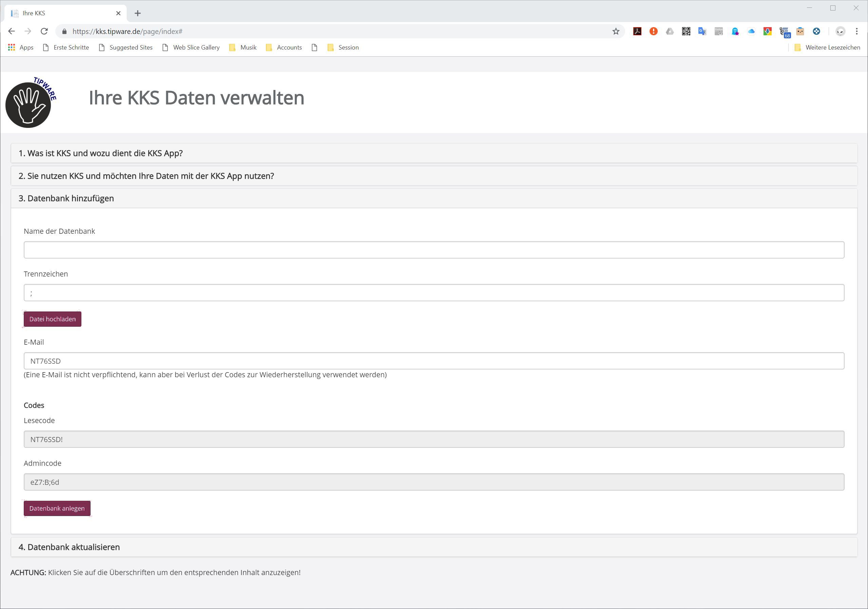Click the Datenbank anlegen button
The width and height of the screenshot is (868, 609).
57,509
